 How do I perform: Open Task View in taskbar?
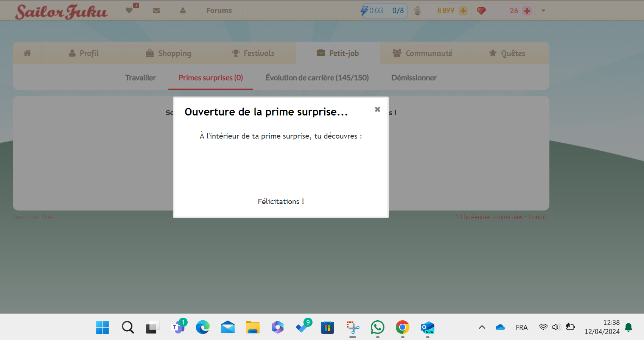(152, 327)
